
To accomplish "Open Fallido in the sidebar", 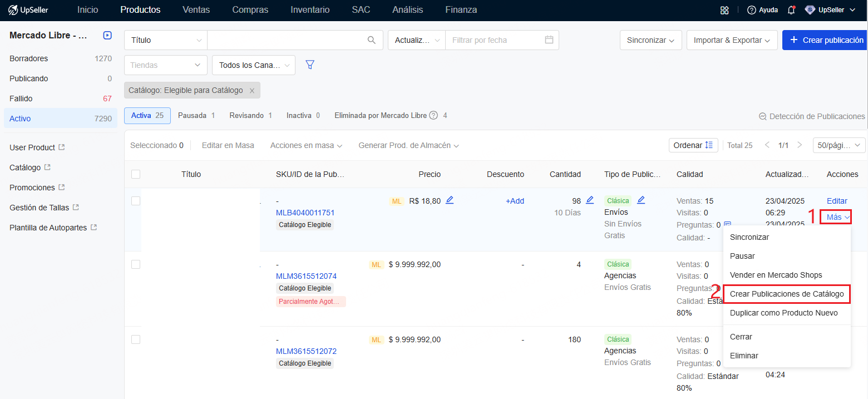I will pyautogui.click(x=61, y=98).
